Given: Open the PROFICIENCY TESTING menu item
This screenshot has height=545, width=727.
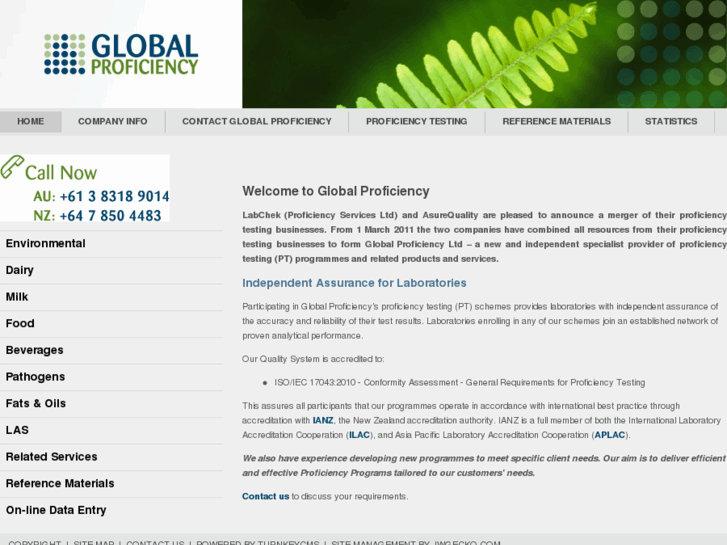Looking at the screenshot, I should [416, 122].
